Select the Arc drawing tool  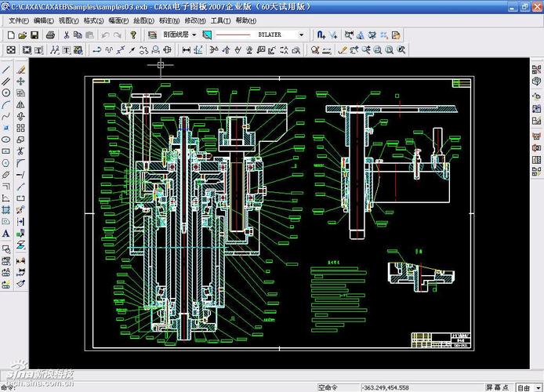coord(6,104)
